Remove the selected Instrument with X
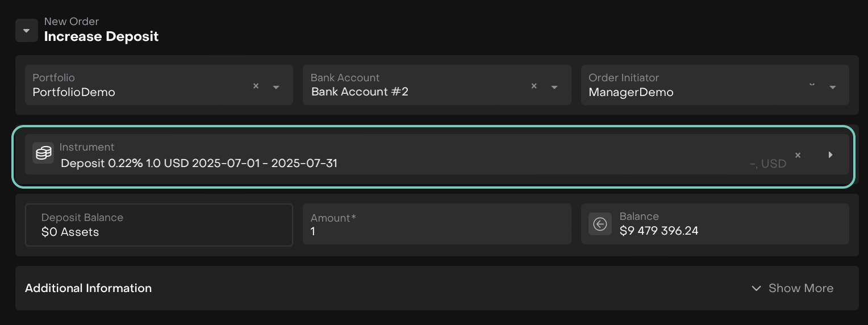This screenshot has width=868, height=325. click(x=798, y=155)
